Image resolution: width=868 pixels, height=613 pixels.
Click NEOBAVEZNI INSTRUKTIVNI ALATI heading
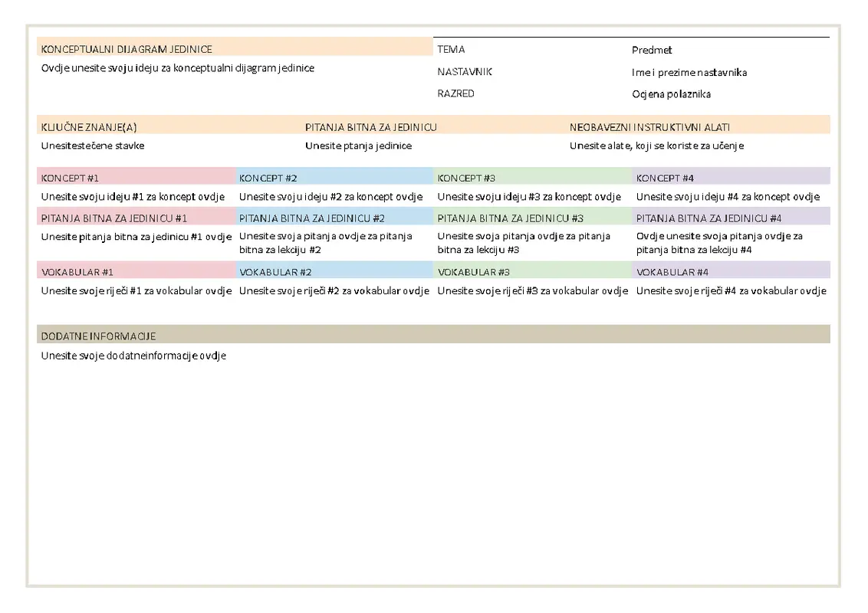tap(649, 127)
